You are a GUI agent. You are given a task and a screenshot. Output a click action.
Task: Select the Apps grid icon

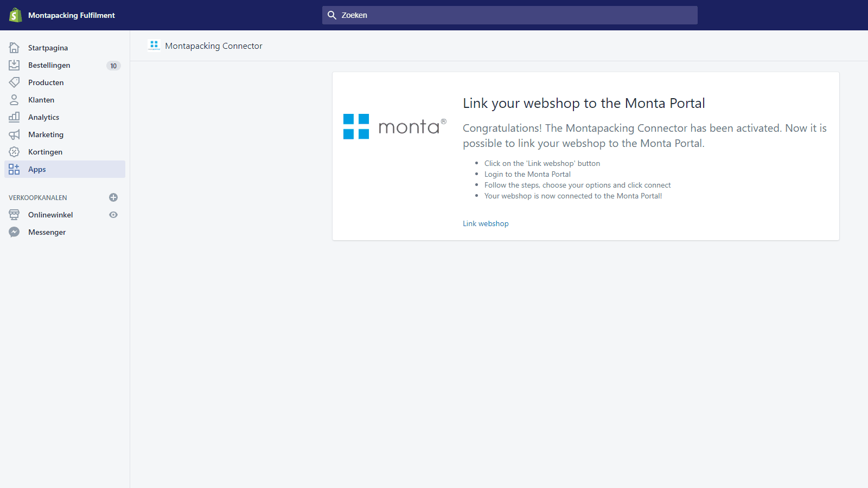[x=14, y=169]
